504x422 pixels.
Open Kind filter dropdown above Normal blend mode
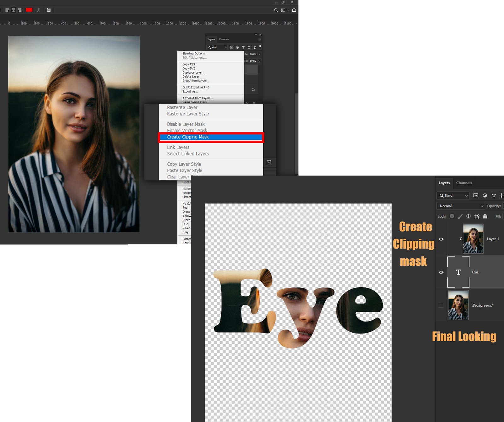[x=453, y=195]
